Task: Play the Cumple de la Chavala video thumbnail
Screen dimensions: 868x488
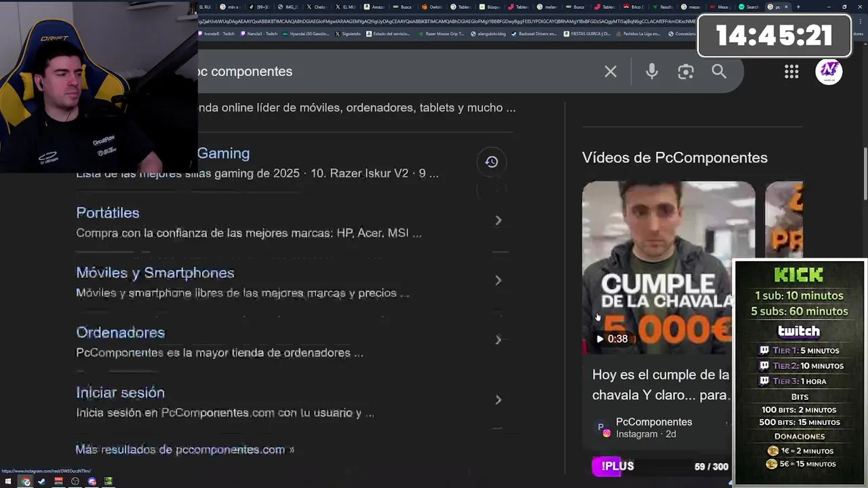Action: click(x=668, y=267)
